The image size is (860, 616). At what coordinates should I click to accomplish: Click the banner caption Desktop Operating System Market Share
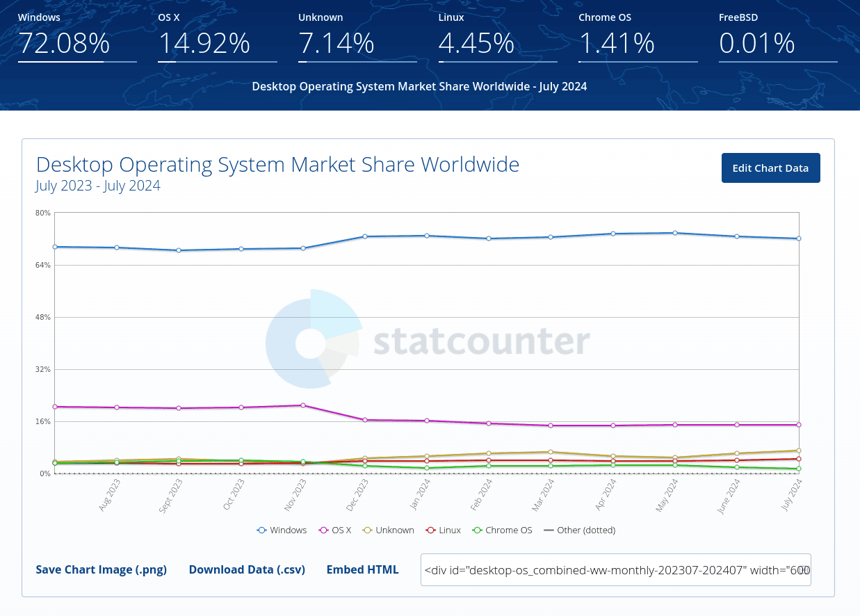[419, 87]
